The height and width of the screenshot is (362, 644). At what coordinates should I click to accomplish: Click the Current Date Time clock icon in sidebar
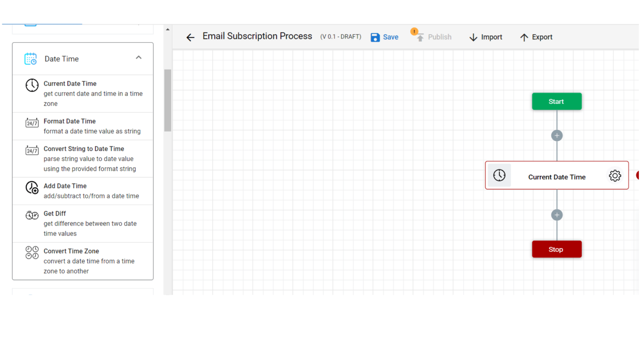32,85
